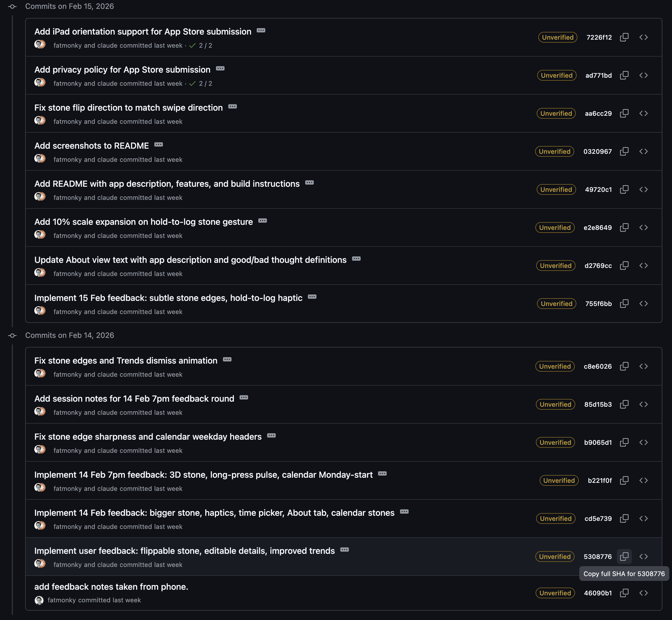Open code at commit e2e8649
The height and width of the screenshot is (620, 672).
click(x=644, y=227)
